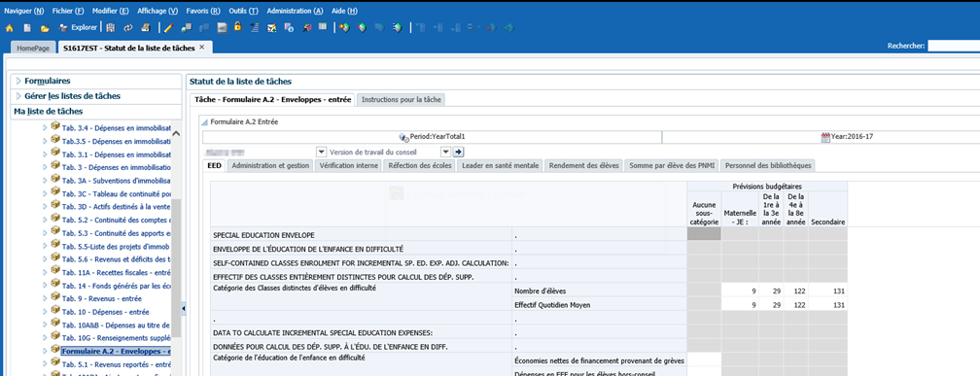Click in the Rechercher search field

[954, 46]
